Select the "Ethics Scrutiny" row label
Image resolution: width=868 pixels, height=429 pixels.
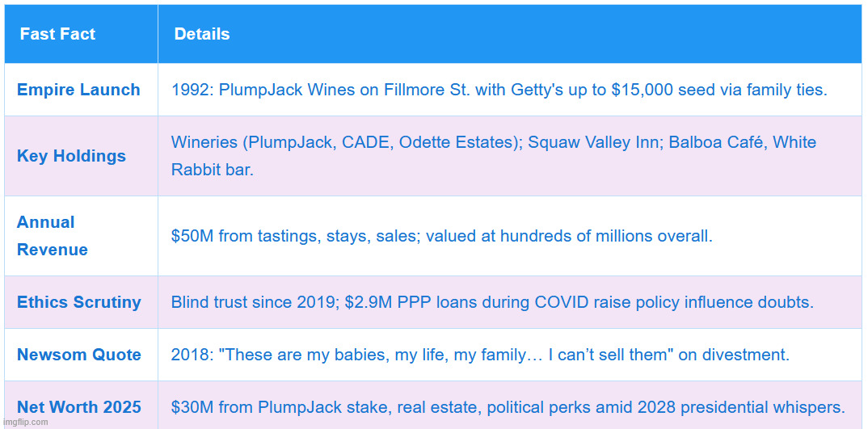[79, 302]
